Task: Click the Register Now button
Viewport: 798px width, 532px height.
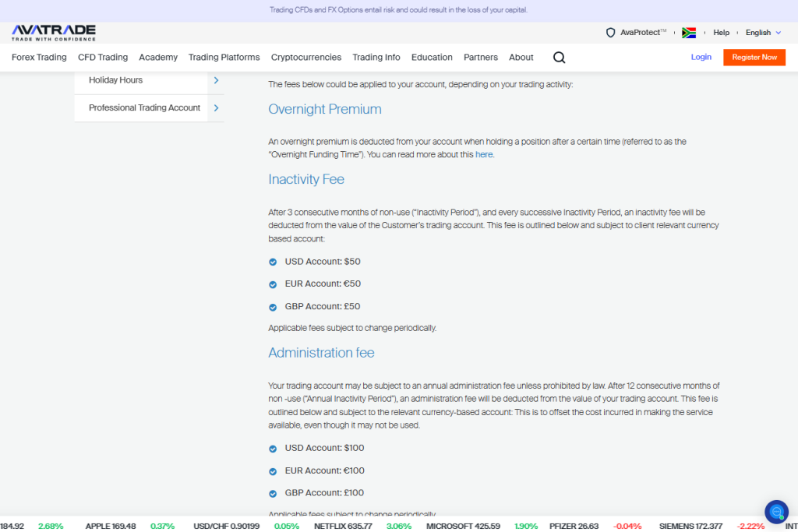Action: coord(754,58)
